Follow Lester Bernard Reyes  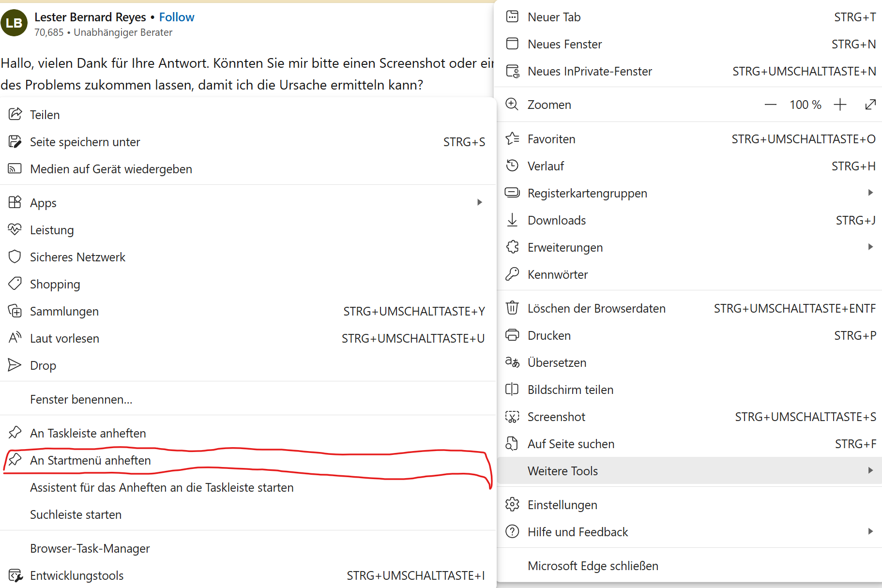pyautogui.click(x=177, y=17)
